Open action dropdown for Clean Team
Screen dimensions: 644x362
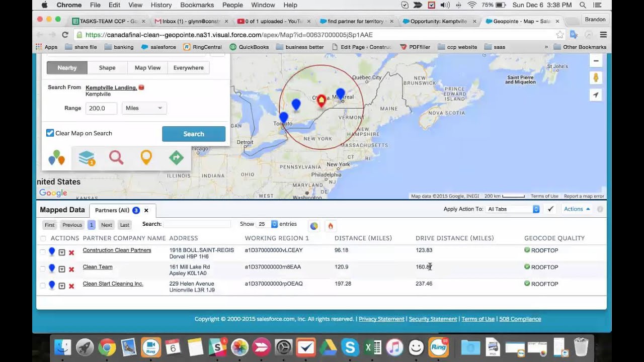coord(61,269)
